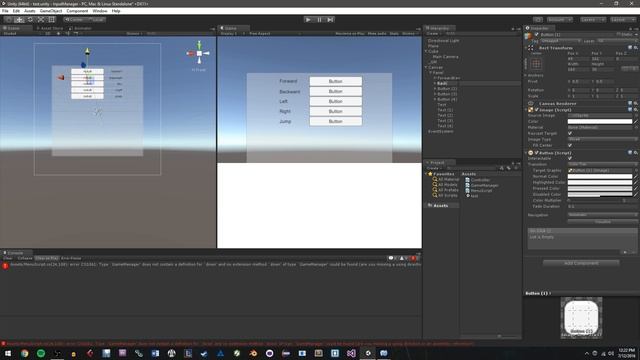Click the Visualize button under Navigation
The height and width of the screenshot is (360, 640).
(x=602, y=222)
